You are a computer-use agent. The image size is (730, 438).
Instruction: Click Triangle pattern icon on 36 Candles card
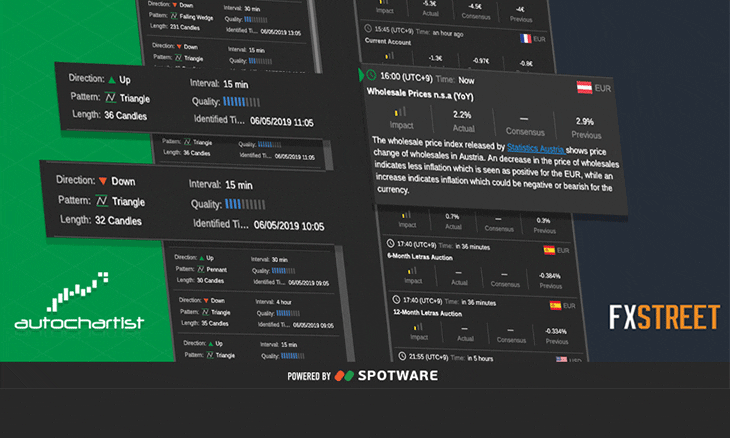click(110, 97)
